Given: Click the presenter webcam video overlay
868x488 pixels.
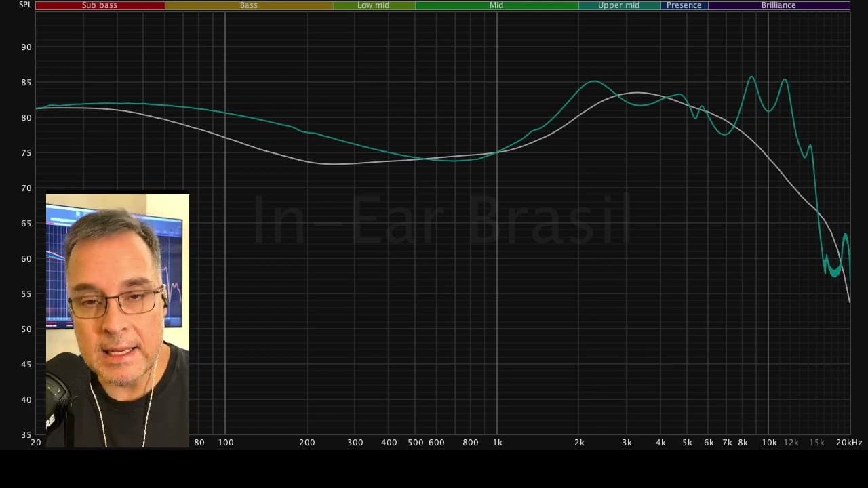Looking at the screenshot, I should 117,321.
